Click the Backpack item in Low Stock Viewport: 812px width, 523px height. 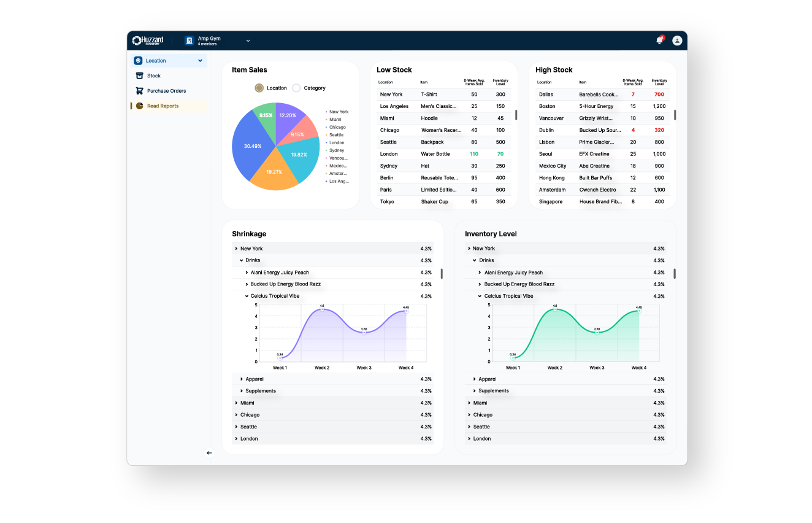[x=432, y=142]
